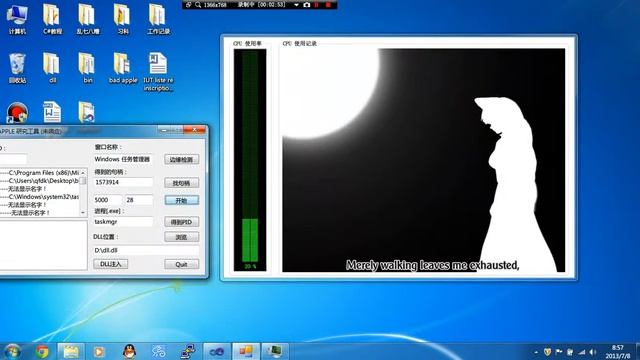640x360 pixels.
Task: Click the DLL注入 button
Action: tap(111, 264)
